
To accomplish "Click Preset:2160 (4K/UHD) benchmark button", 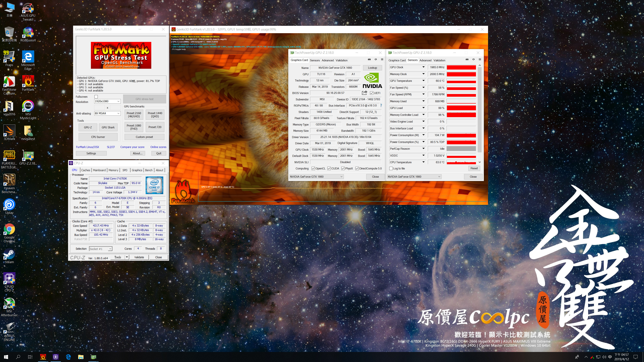I will pyautogui.click(x=134, y=115).
